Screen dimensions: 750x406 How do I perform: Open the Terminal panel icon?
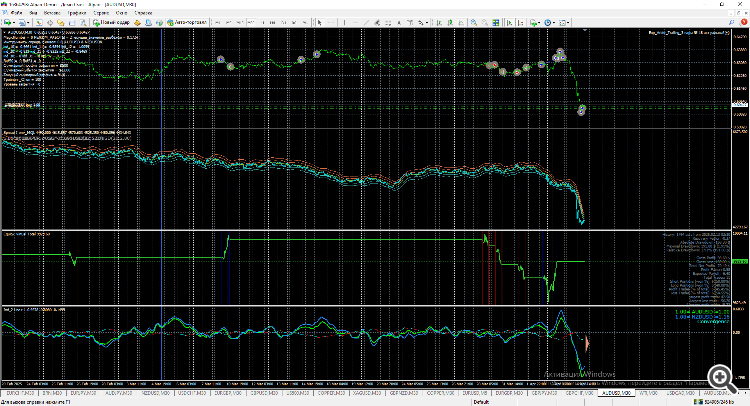click(72, 22)
